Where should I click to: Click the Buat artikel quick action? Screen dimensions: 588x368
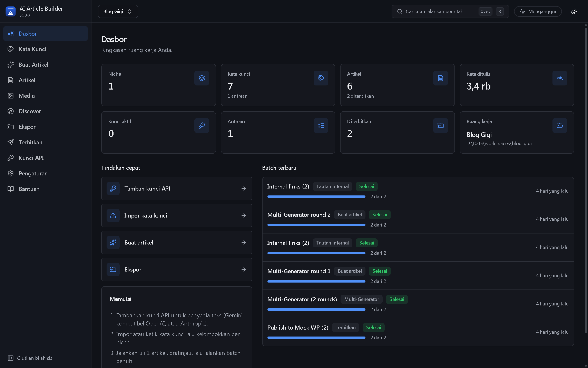pyautogui.click(x=177, y=243)
